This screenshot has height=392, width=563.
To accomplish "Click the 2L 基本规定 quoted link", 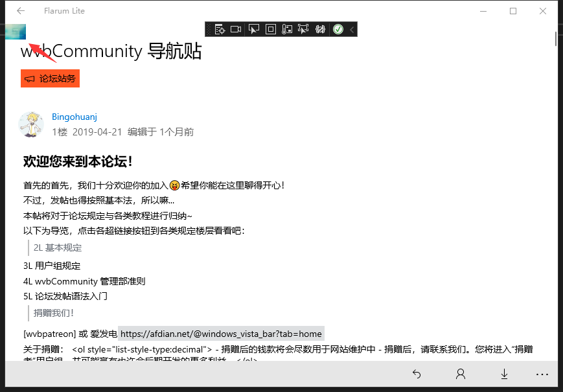I will click(x=58, y=248).
